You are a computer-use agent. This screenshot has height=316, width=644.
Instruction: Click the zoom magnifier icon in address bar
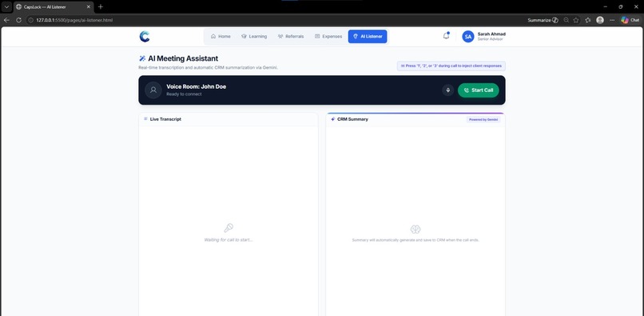(x=566, y=20)
